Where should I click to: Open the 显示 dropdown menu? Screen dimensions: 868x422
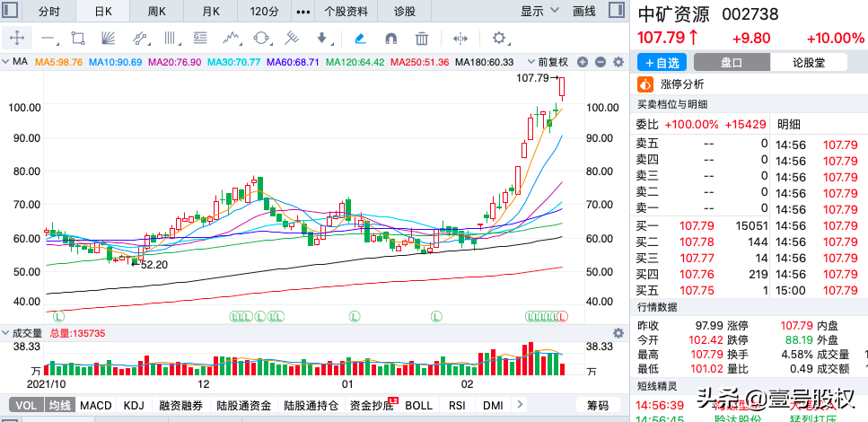pyautogui.click(x=539, y=12)
